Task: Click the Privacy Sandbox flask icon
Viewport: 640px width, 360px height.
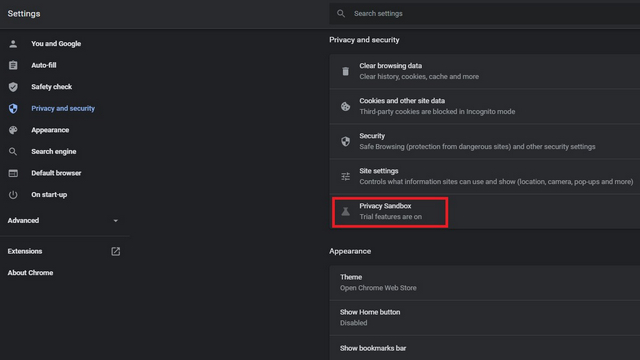Action: [x=345, y=211]
